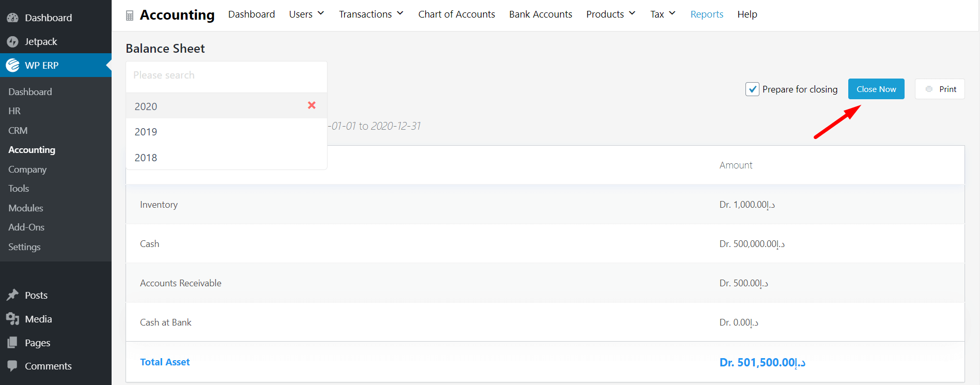Click the Jetpack lightning icon
The width and height of the screenshot is (980, 385).
point(13,42)
